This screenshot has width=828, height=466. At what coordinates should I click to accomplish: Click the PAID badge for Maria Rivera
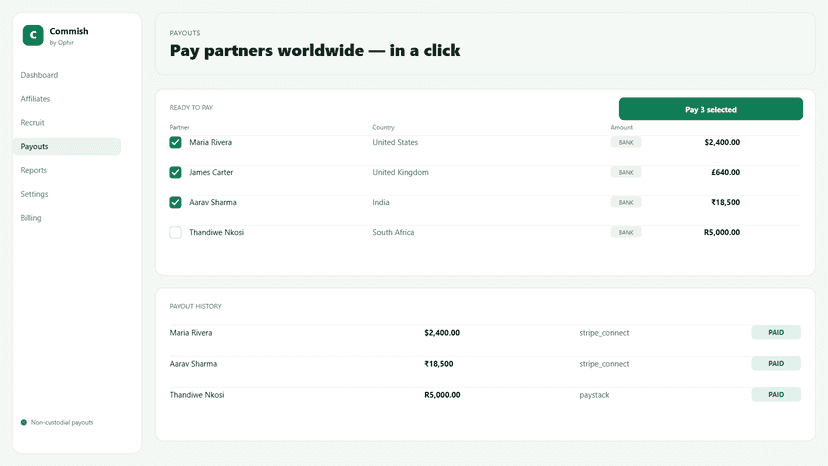pyautogui.click(x=776, y=332)
